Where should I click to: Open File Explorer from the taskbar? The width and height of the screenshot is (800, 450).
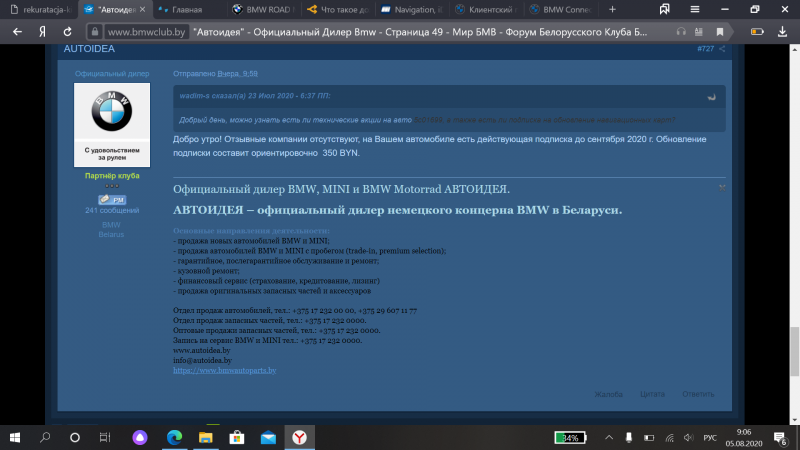tap(206, 437)
